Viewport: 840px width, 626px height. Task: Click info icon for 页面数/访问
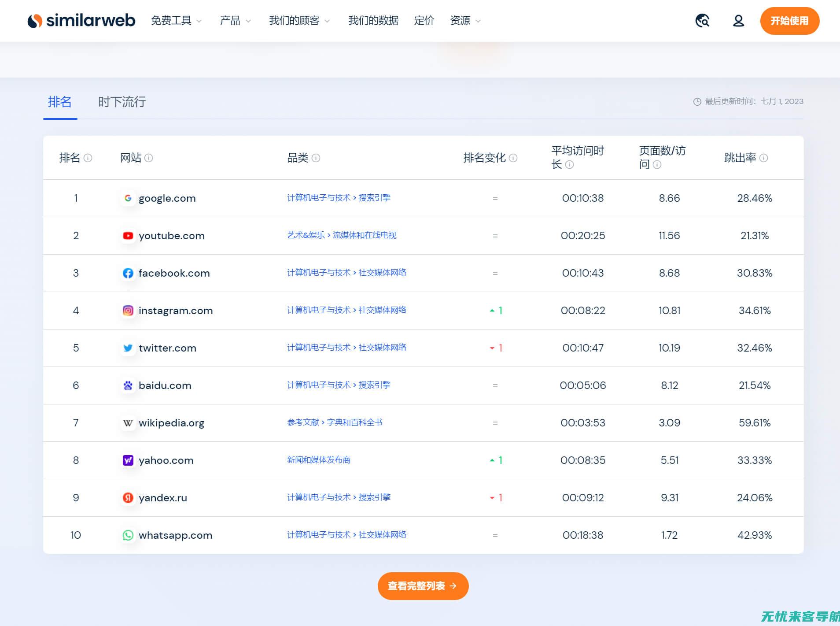pos(657,165)
